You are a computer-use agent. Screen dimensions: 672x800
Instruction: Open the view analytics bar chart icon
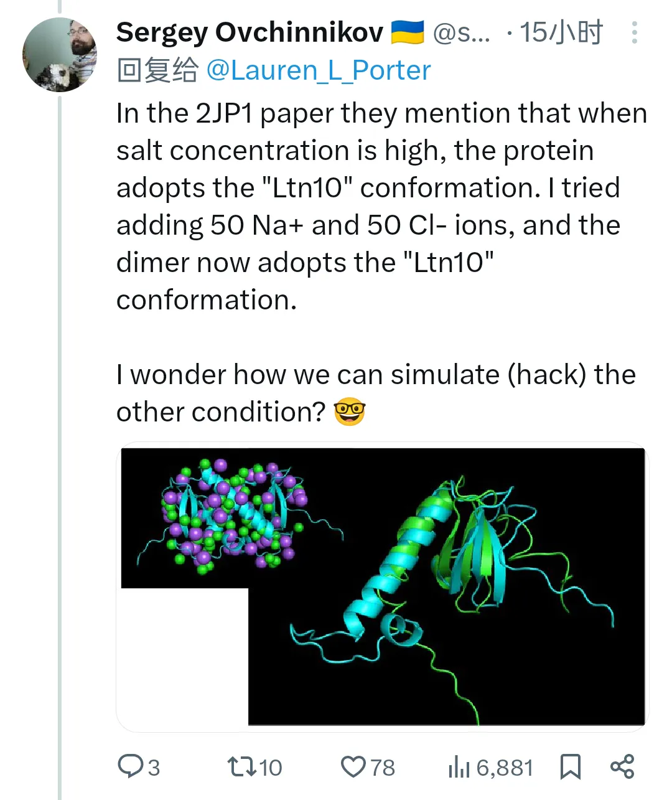(x=459, y=766)
